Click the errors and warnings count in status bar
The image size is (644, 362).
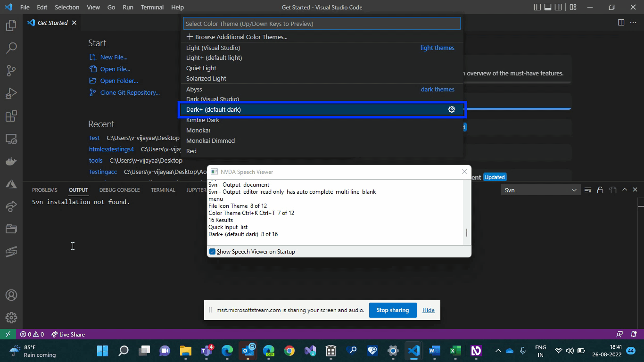tap(32, 334)
